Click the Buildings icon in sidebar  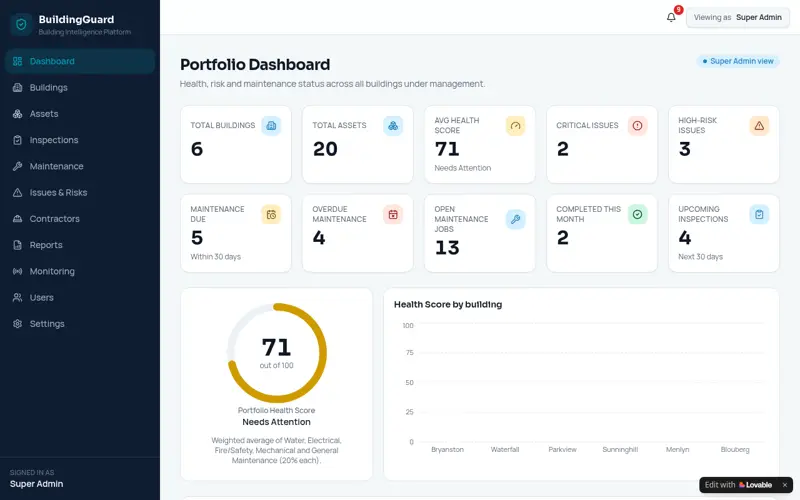[x=17, y=87]
